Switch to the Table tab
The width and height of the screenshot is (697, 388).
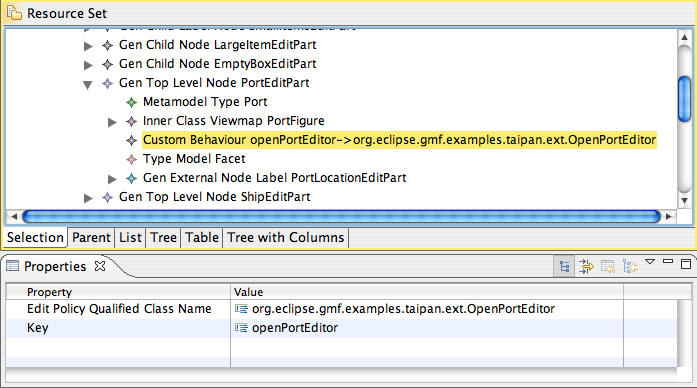(x=202, y=237)
